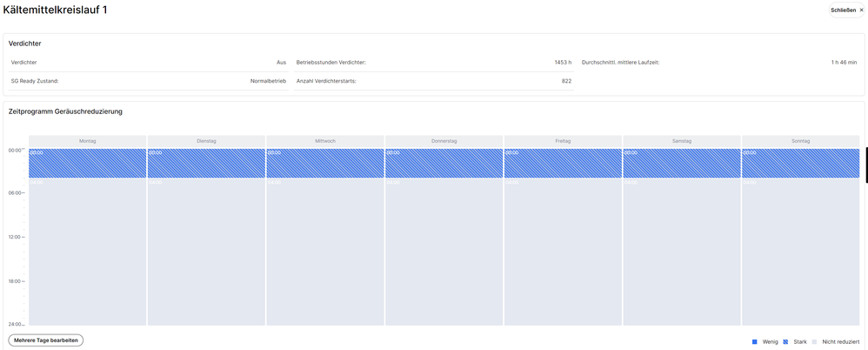868x350 pixels.
Task: Click Saturday's blue hatched time block
Action: pos(682,164)
